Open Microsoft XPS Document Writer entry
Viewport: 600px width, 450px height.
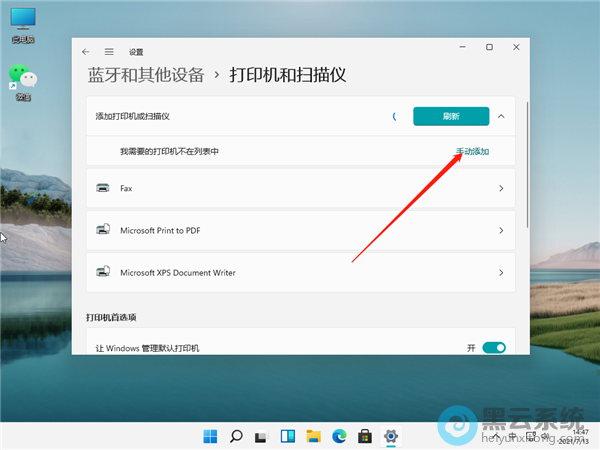point(300,272)
